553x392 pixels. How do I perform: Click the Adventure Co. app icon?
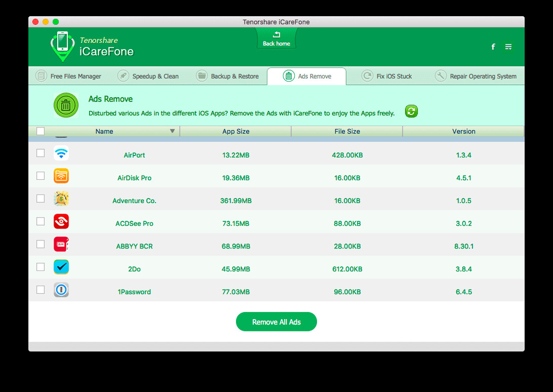click(x=62, y=199)
